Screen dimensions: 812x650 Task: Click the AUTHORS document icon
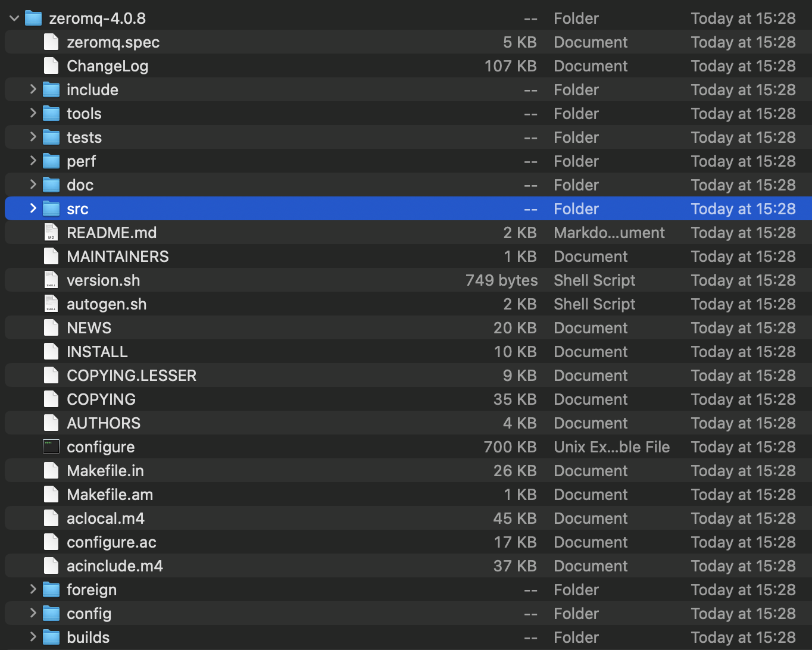(x=51, y=423)
